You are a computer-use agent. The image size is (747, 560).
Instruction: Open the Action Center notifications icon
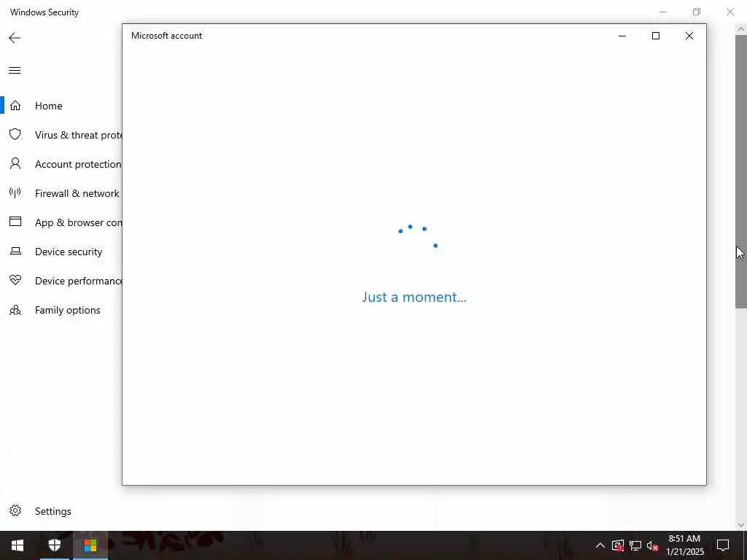(x=723, y=545)
